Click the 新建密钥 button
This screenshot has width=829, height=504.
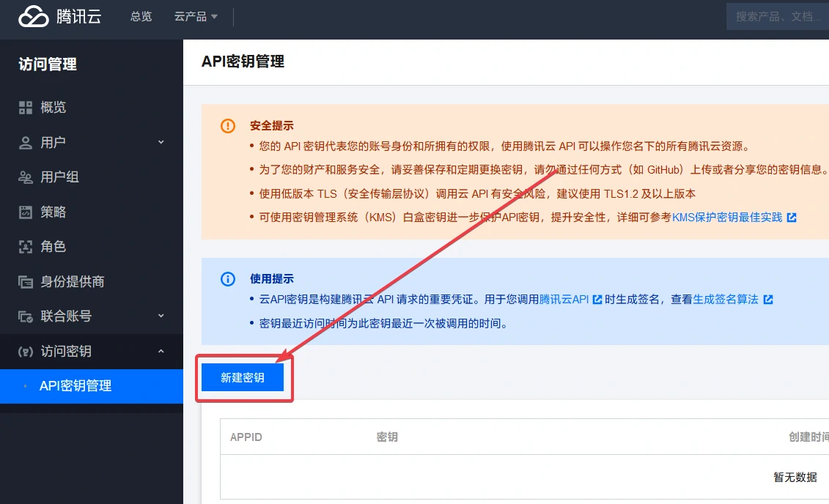[x=243, y=378]
